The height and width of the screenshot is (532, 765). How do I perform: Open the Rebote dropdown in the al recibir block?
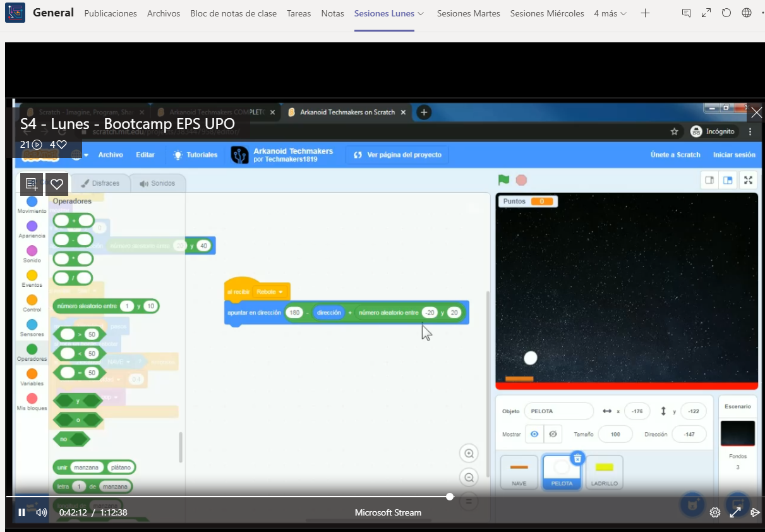pyautogui.click(x=270, y=292)
